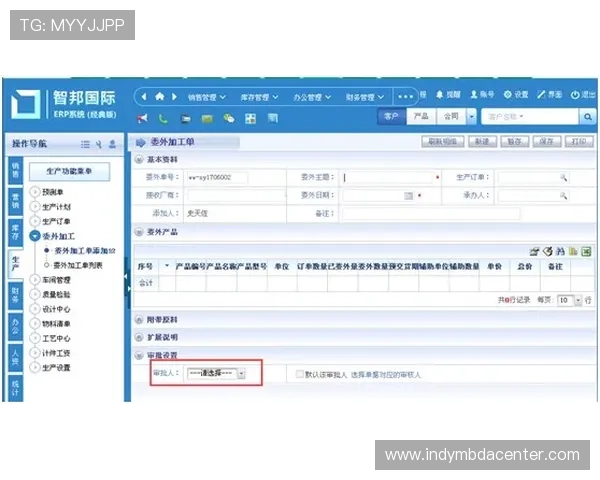Screen dimensions: 600x480
Task: Open the folder icon in the toolbar
Action: point(186,119)
